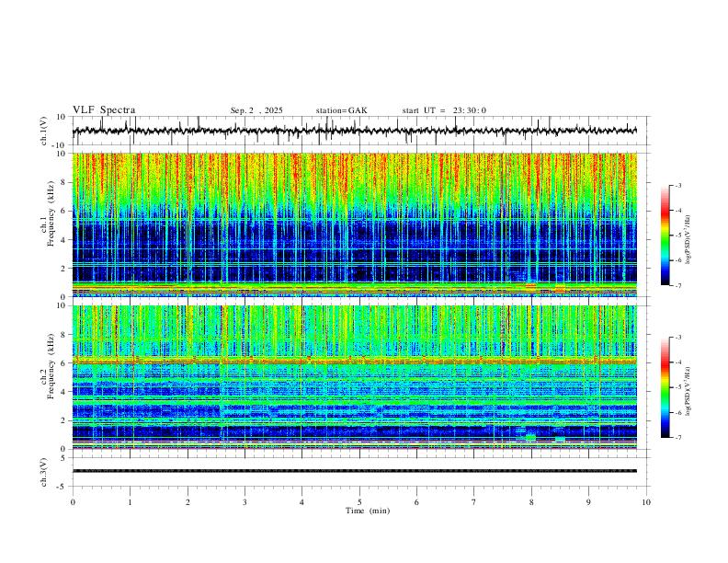Click the ch.3 voltage trace band
Screen dimensions: 728x563
click(x=354, y=471)
